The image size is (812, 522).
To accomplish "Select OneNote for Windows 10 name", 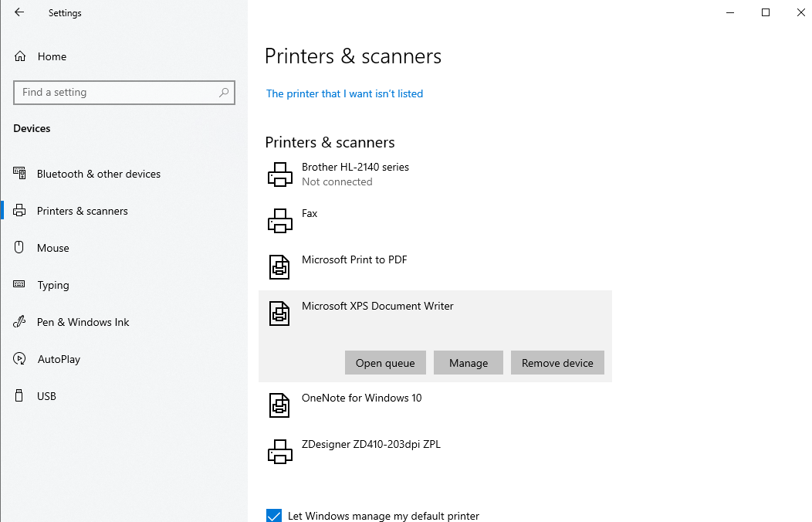I will (x=361, y=398).
